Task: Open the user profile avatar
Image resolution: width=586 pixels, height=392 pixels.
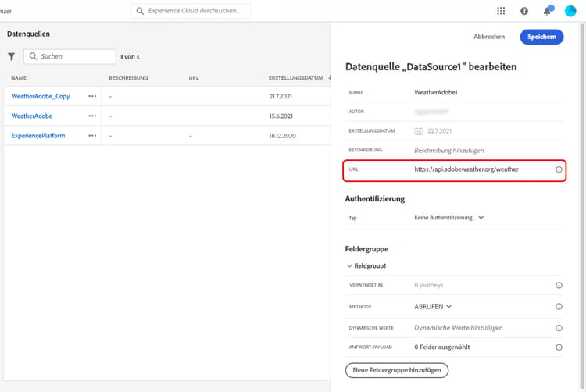Action: (570, 11)
